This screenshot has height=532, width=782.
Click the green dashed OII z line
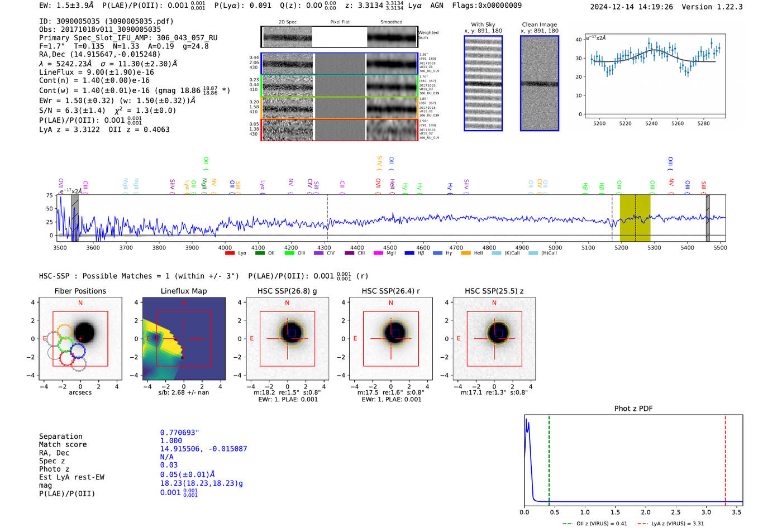click(x=549, y=460)
